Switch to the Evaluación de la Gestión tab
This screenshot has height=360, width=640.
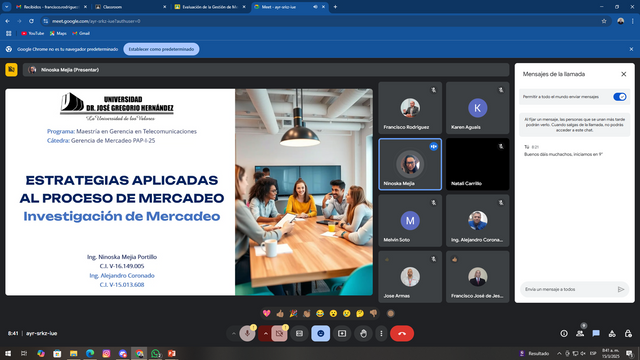click(x=210, y=7)
